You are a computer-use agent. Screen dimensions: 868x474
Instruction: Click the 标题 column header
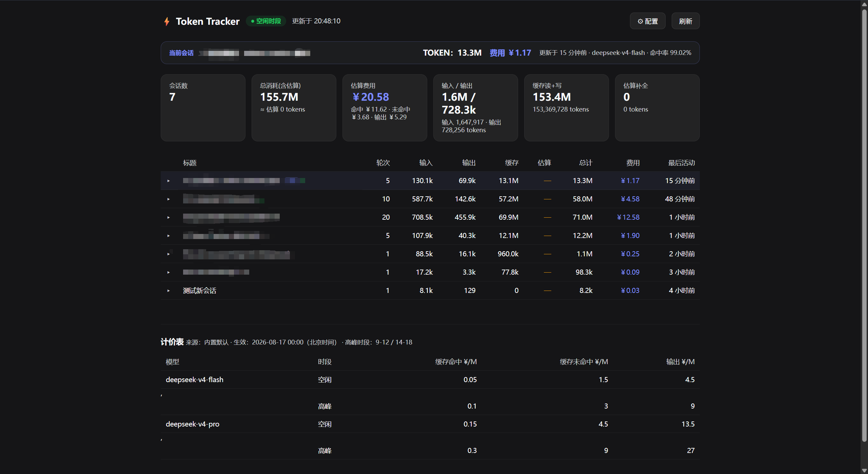[x=190, y=163]
